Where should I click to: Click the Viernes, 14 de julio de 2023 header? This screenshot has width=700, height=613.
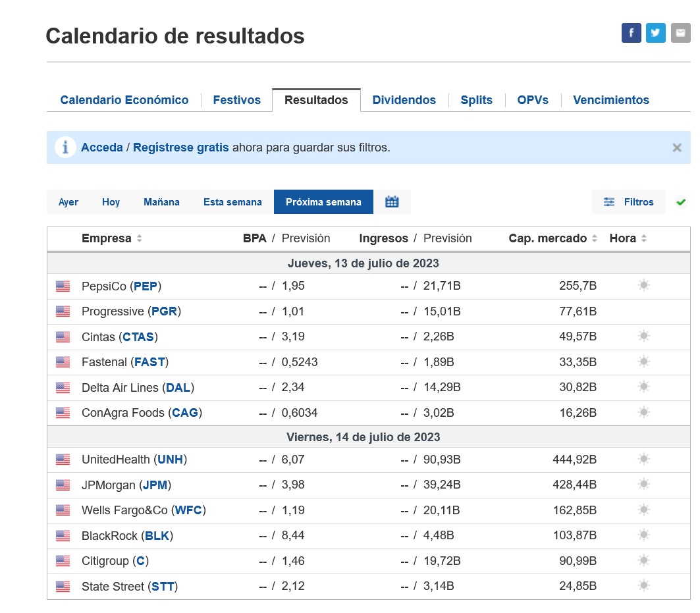pyautogui.click(x=363, y=437)
